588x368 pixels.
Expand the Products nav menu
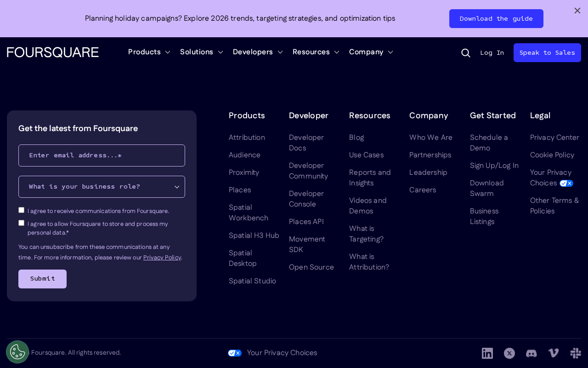tap(149, 52)
